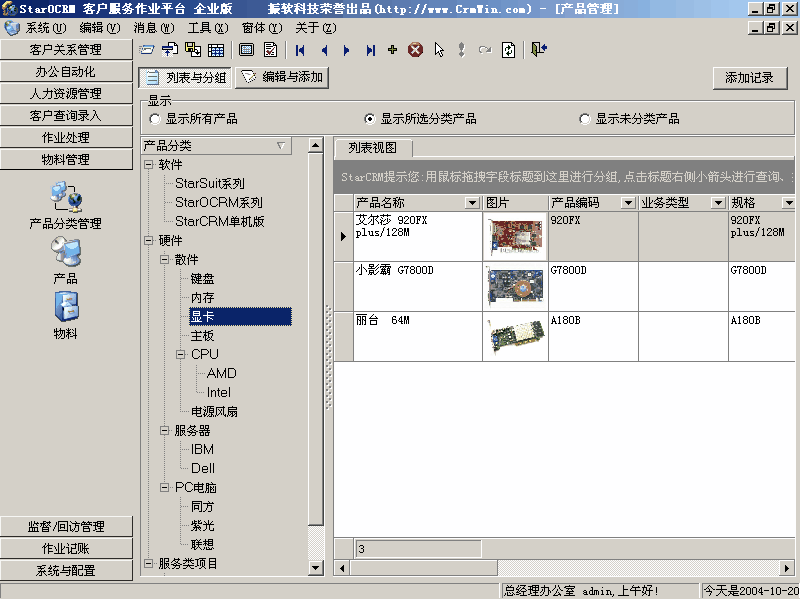Open the 窗体 menu
The height and width of the screenshot is (600, 800).
pyautogui.click(x=261, y=28)
